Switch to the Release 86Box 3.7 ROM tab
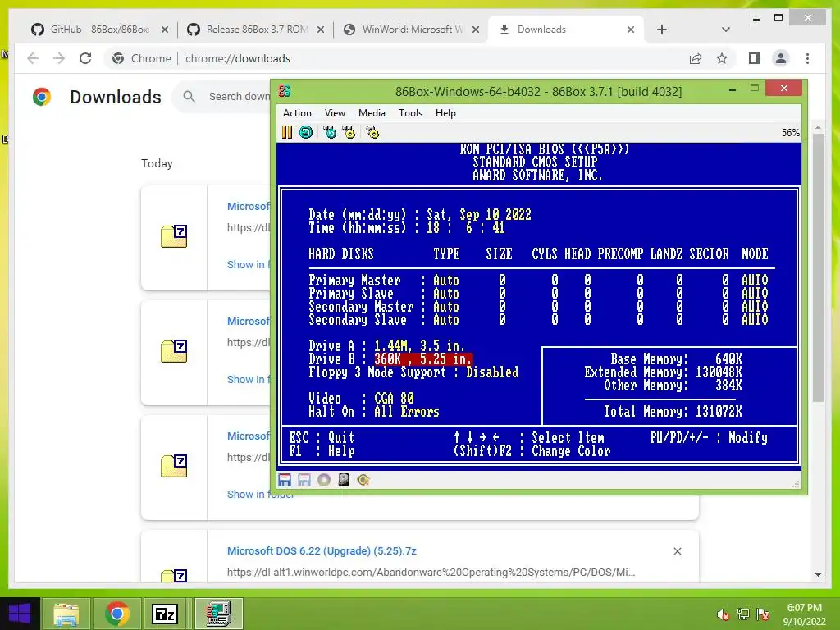The height and width of the screenshot is (630, 840). point(256,30)
